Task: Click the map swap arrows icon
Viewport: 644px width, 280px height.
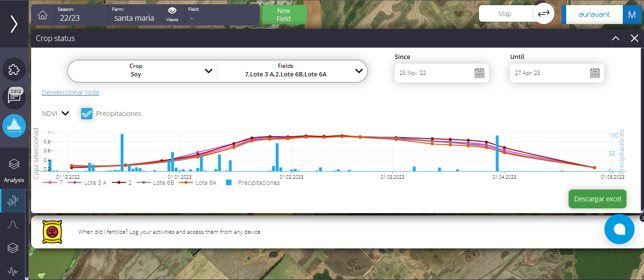Action: tap(543, 13)
